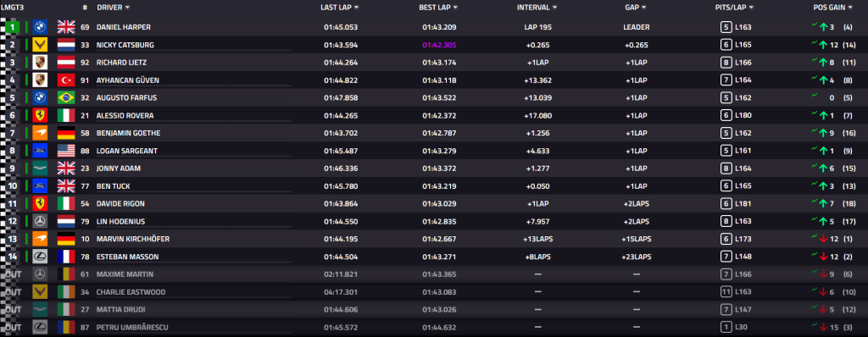Click the Mercedes logo in Lin Hodenius's row

click(x=40, y=221)
